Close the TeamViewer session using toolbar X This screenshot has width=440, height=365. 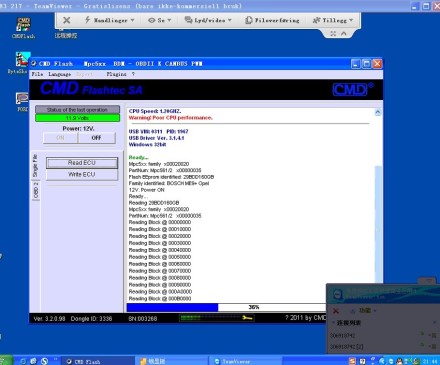coord(67,20)
